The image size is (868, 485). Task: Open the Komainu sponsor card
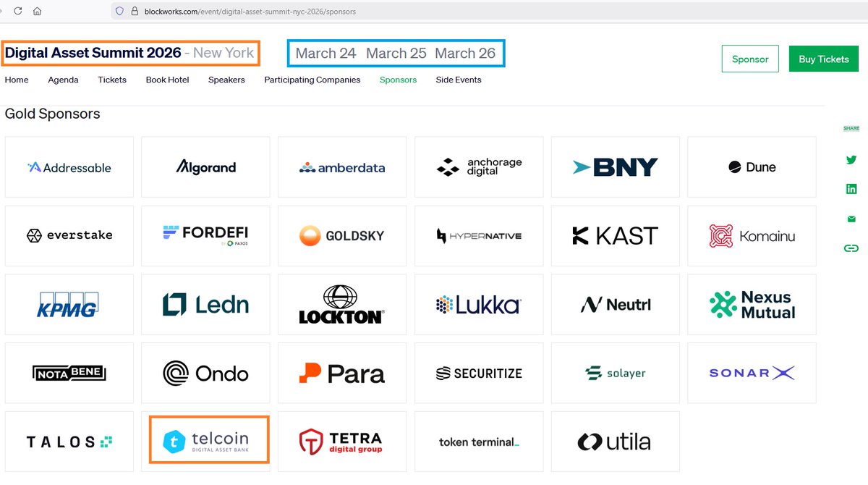coord(752,235)
